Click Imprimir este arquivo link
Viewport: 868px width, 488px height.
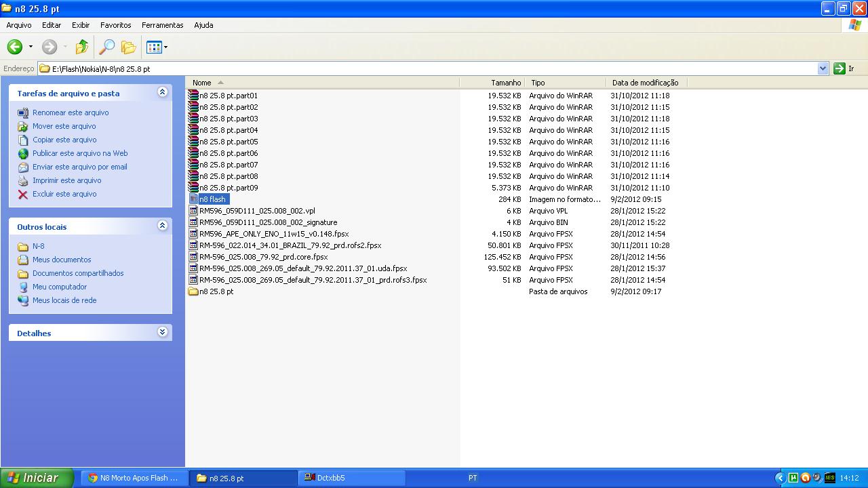[67, 180]
